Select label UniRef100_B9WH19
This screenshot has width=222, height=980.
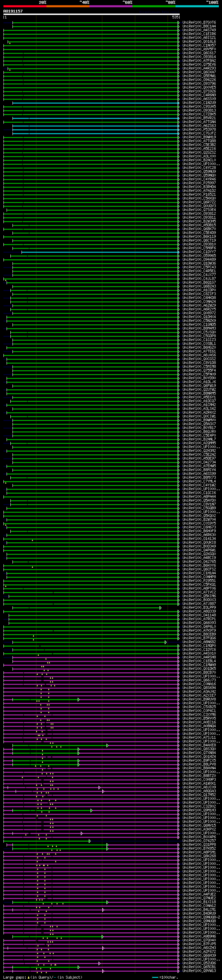coord(199,137)
